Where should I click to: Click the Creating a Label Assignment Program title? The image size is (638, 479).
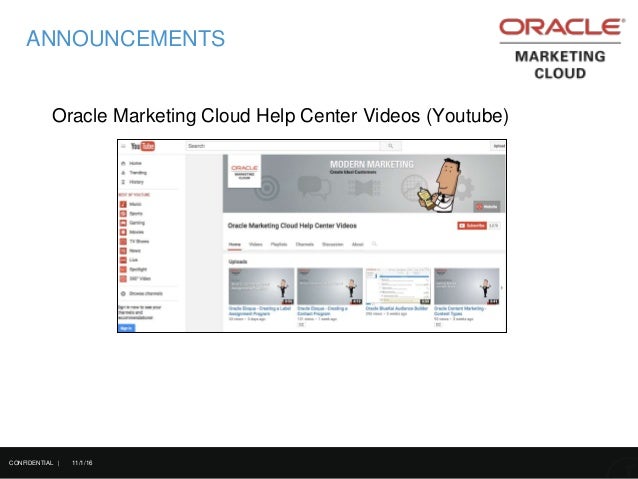[260, 311]
